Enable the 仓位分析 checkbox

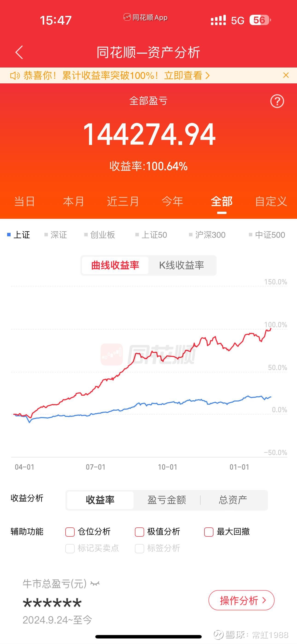[70, 532]
